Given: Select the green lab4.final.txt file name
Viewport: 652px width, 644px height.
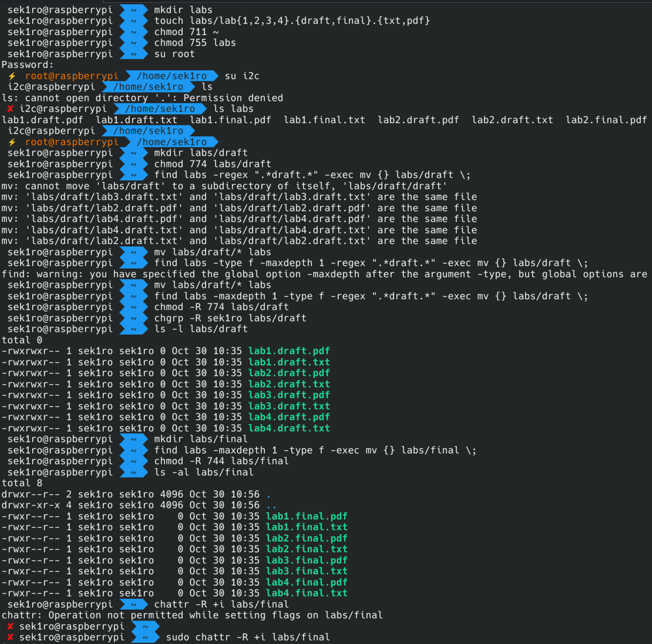Looking at the screenshot, I should (x=306, y=593).
